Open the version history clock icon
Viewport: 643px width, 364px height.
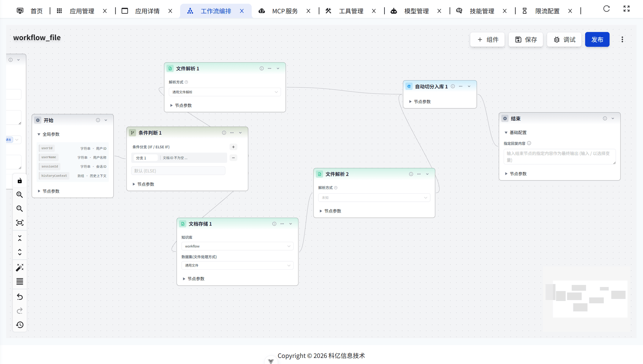20,325
